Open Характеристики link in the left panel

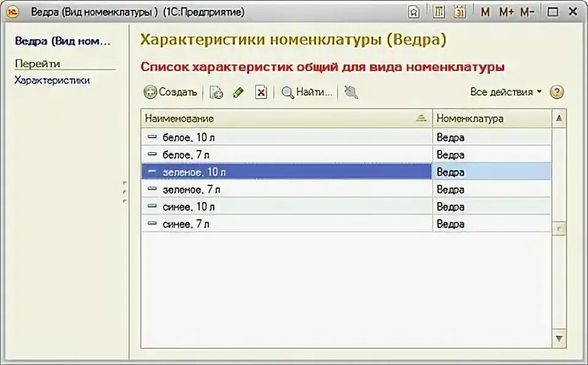click(52, 80)
